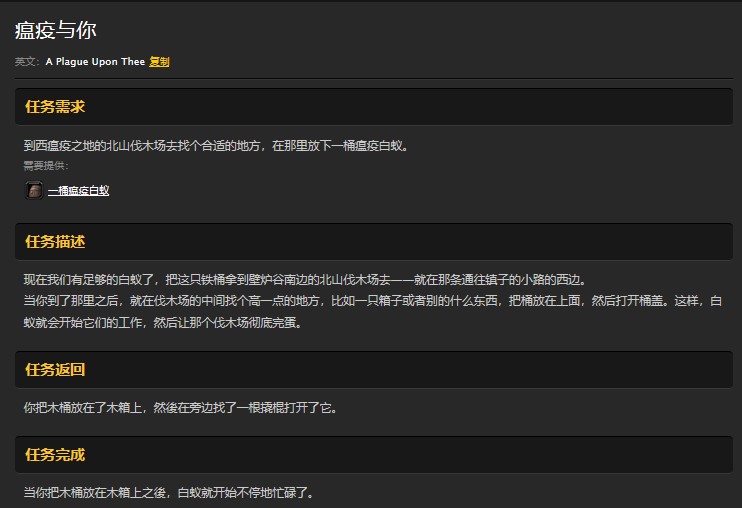Click the 任务需求 section header
Viewport: 742px width, 508px height.
click(55, 107)
